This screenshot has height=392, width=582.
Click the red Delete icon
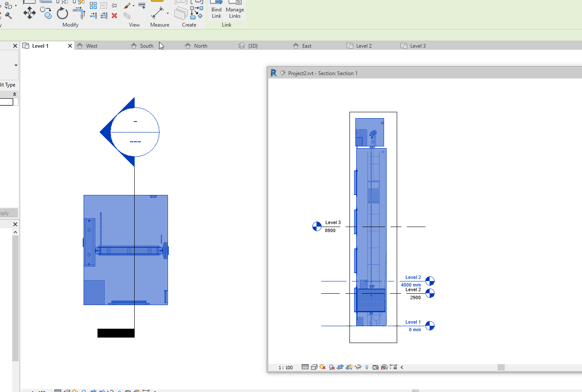(114, 16)
